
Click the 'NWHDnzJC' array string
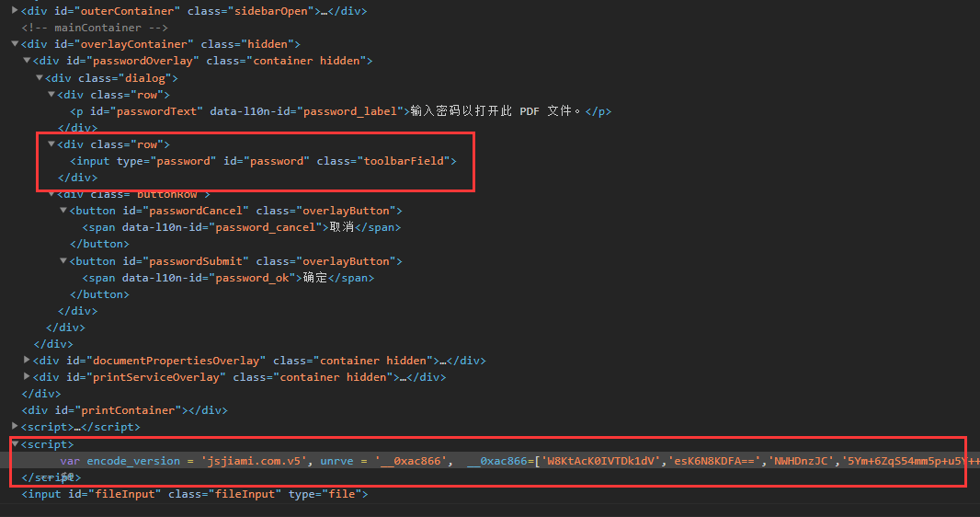coord(802,461)
